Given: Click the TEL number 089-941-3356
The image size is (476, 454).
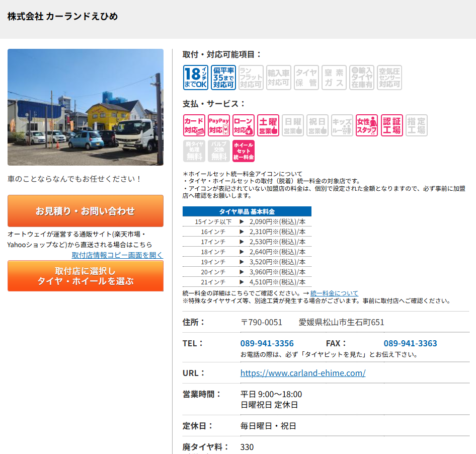Looking at the screenshot, I should pos(267,343).
